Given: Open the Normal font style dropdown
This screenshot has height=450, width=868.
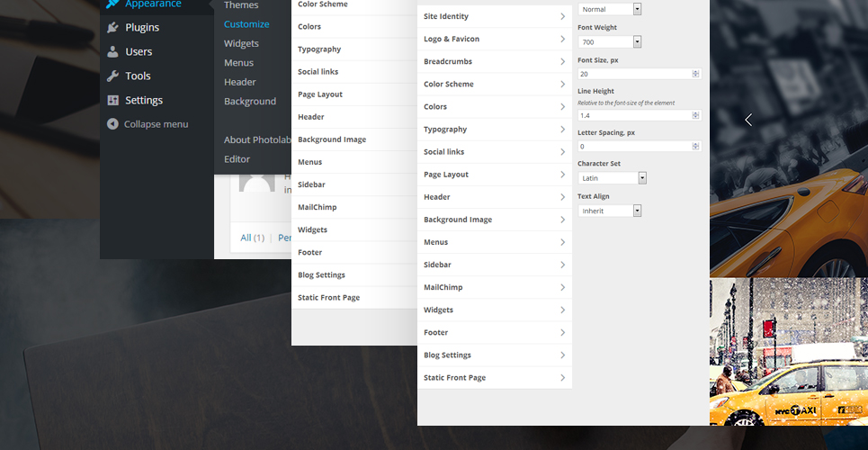Looking at the screenshot, I should click(610, 9).
